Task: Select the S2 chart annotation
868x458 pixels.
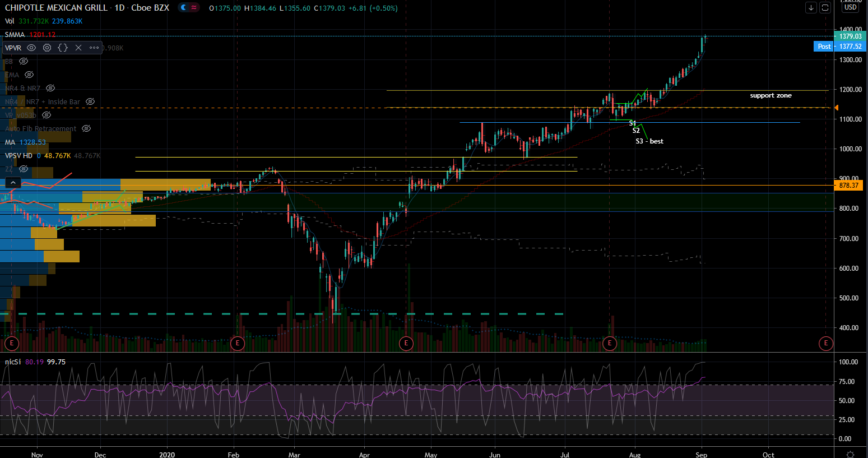Action: click(x=636, y=131)
